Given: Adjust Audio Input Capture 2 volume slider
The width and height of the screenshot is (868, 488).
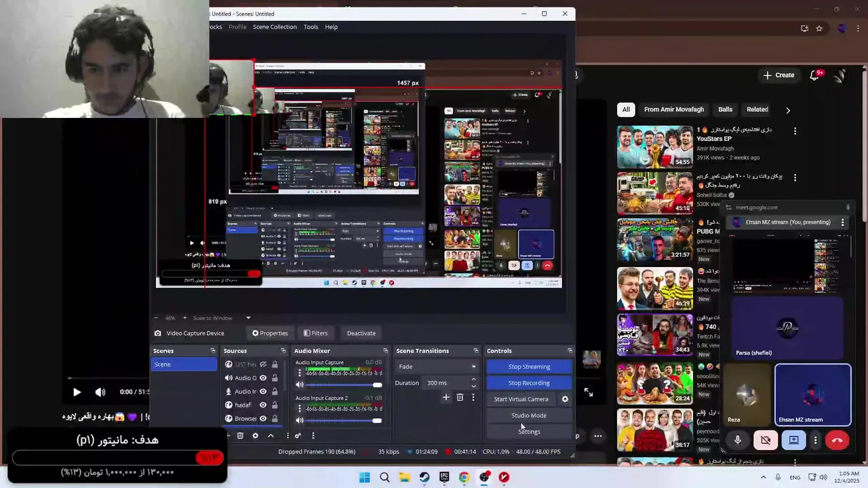Looking at the screenshot, I should (x=345, y=420).
